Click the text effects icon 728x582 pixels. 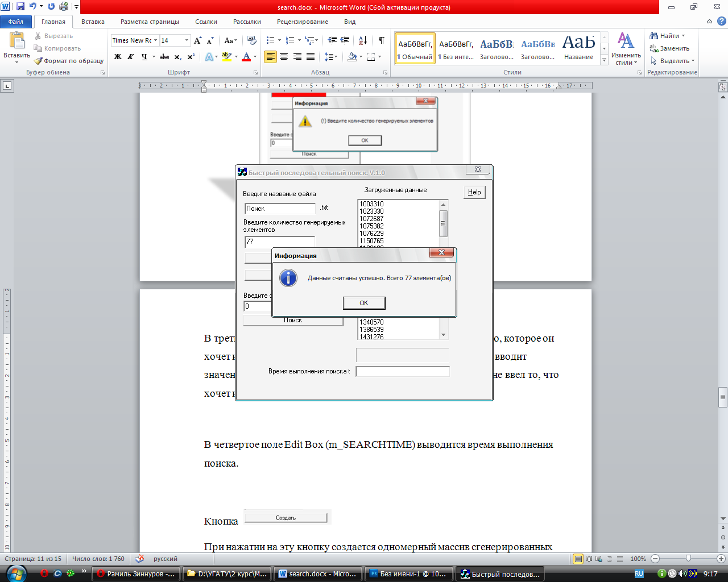coord(209,57)
